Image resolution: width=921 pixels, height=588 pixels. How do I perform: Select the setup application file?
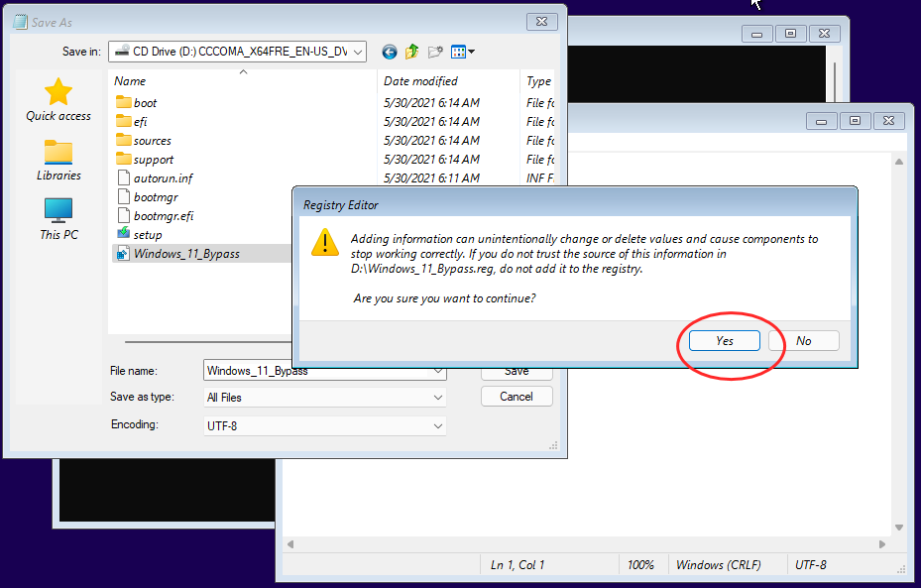[139, 234]
